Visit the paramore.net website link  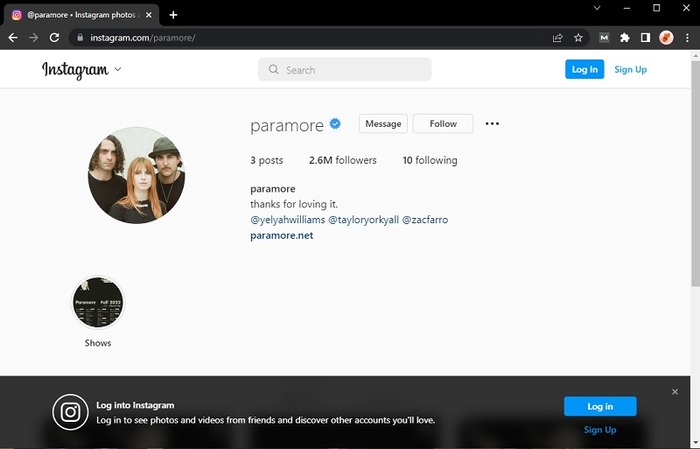[282, 235]
